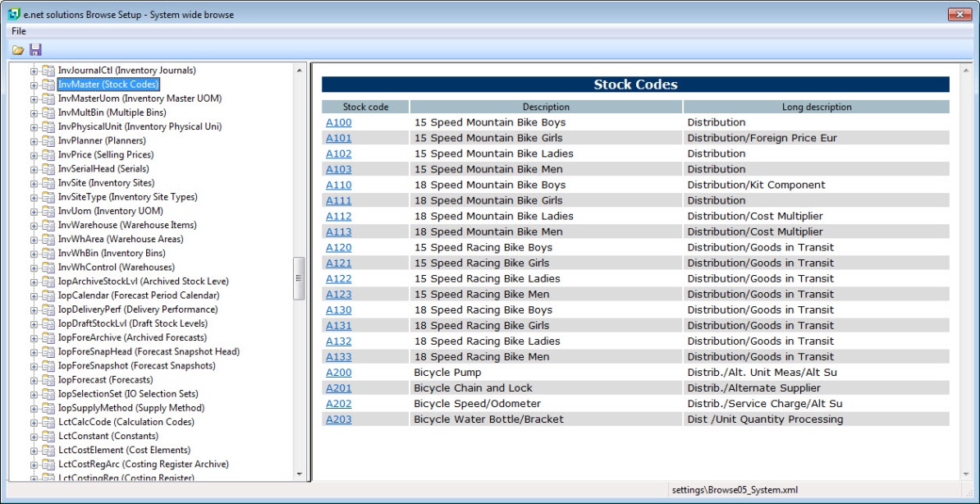
Task: Click the table icon beside InvWarehouse
Action: (x=48, y=225)
